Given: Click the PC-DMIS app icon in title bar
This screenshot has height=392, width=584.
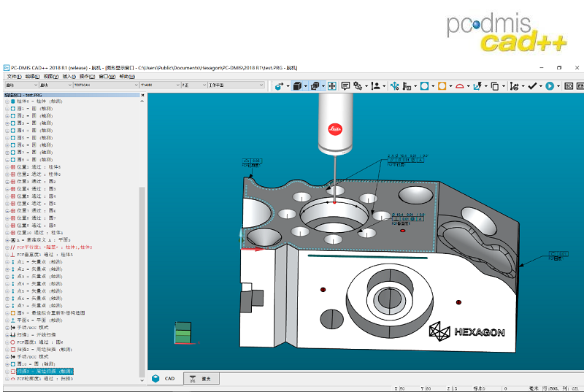Looking at the screenshot, I should tap(7, 68).
